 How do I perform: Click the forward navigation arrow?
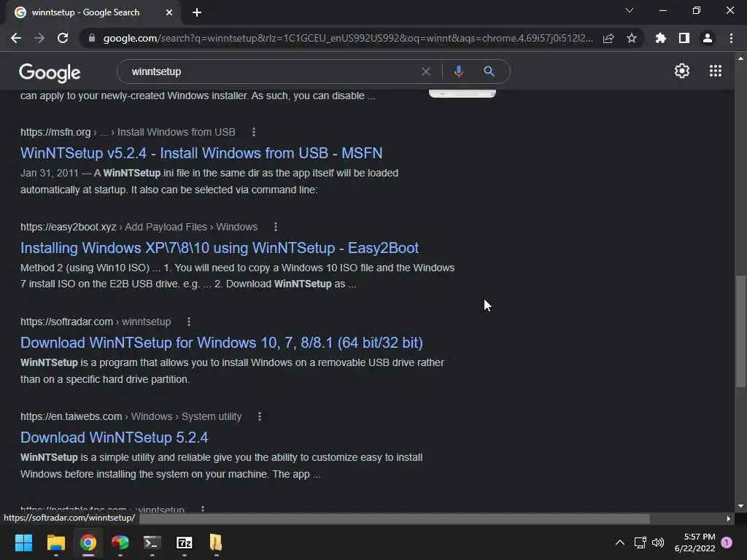click(39, 38)
